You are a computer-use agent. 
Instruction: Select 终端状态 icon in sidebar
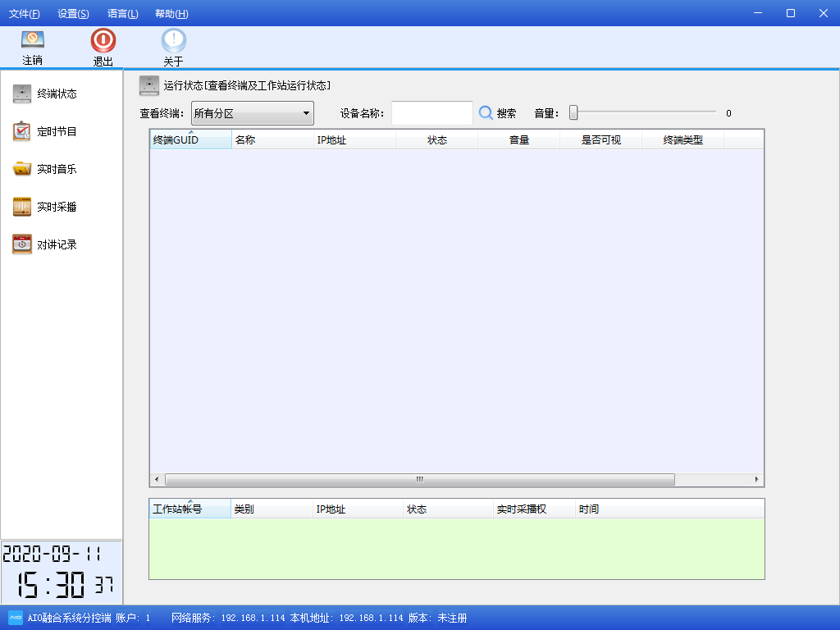pos(22,94)
